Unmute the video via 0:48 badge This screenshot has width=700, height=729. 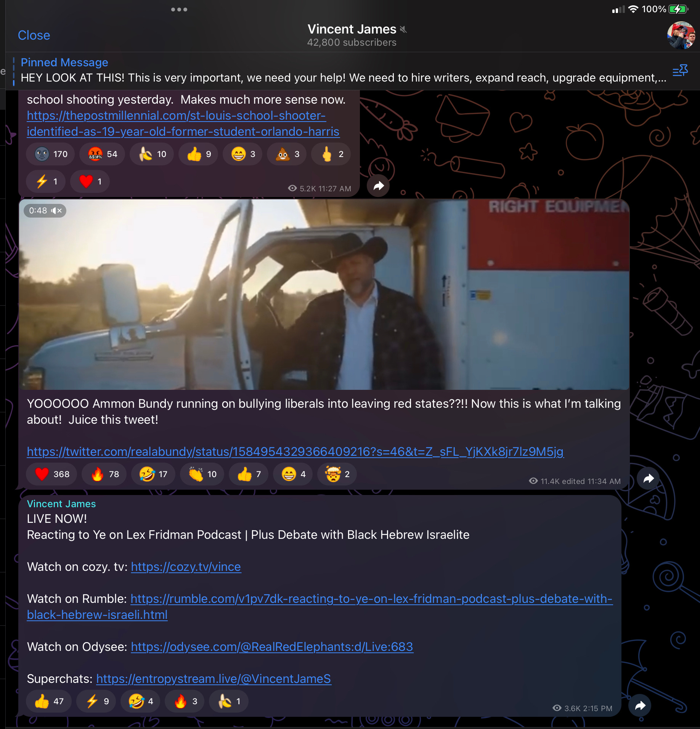45,211
